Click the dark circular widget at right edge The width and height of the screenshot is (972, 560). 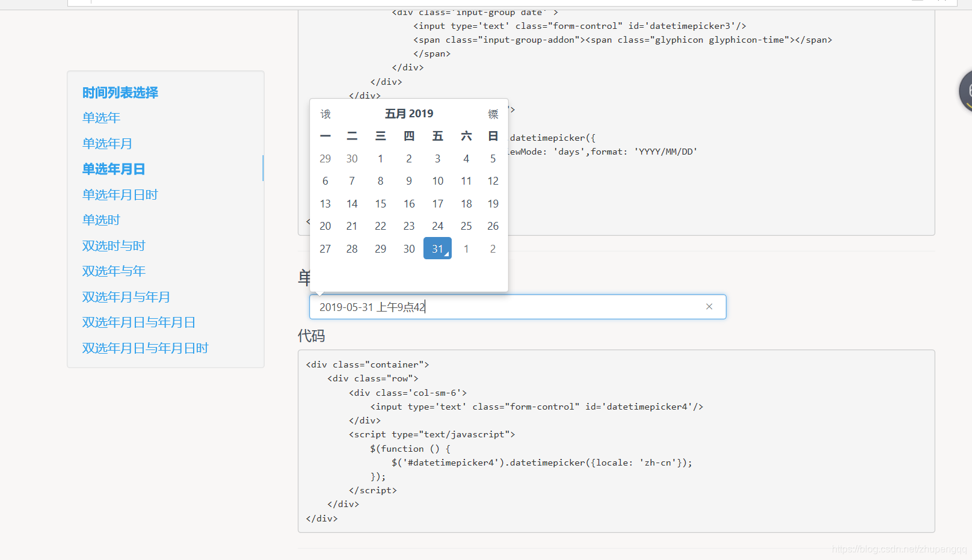(966, 91)
